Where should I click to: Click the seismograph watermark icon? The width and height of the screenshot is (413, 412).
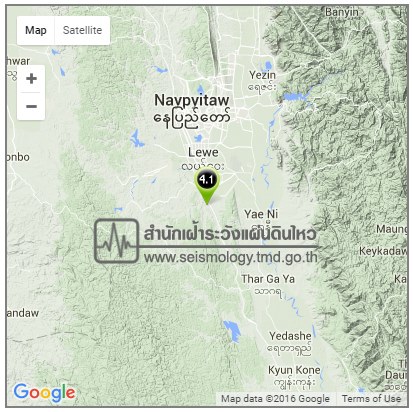tap(116, 241)
